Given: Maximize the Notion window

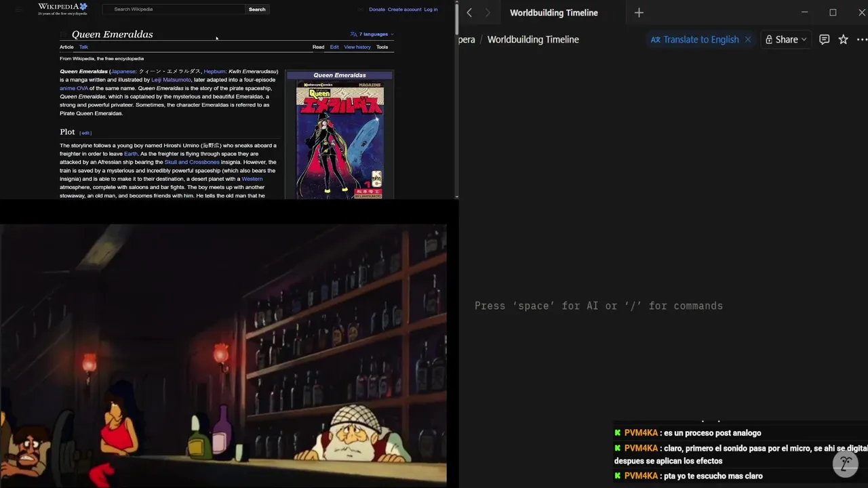Looking at the screenshot, I should [833, 12].
